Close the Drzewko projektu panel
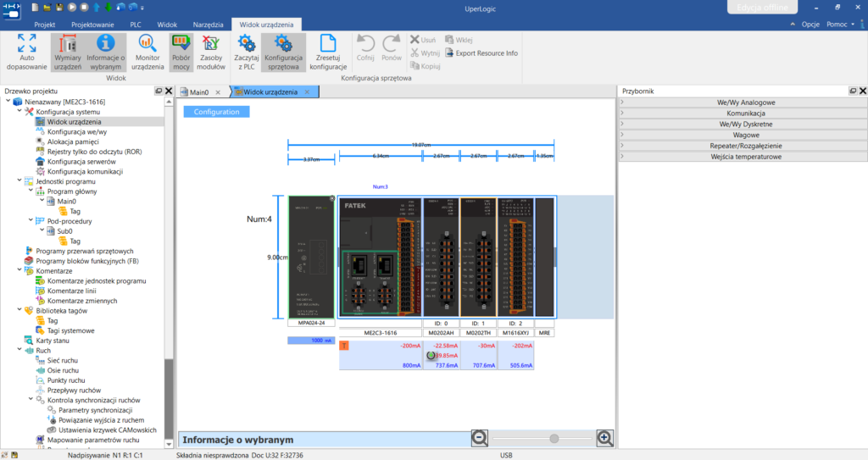The height and width of the screenshot is (460, 868). 169,91
